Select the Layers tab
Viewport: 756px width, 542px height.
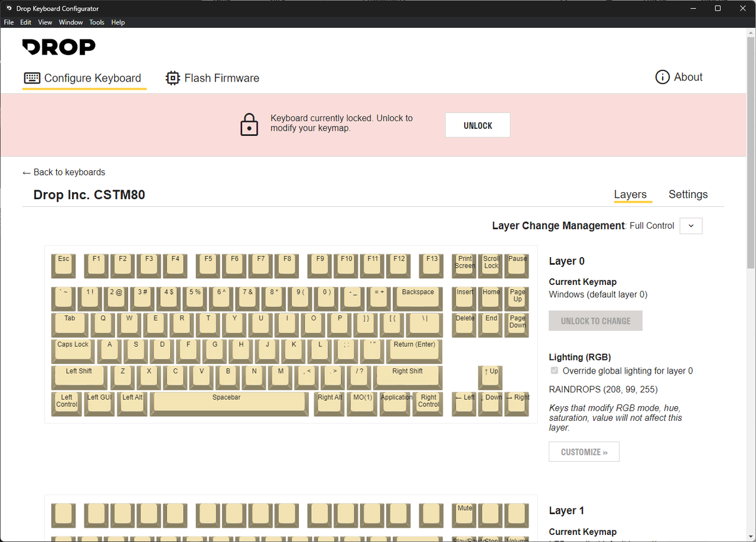630,194
